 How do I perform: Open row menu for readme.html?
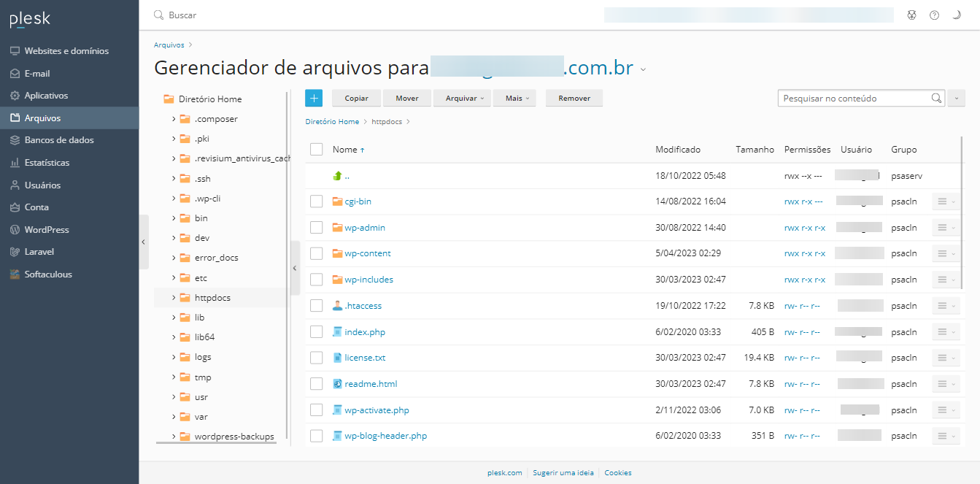pyautogui.click(x=946, y=384)
